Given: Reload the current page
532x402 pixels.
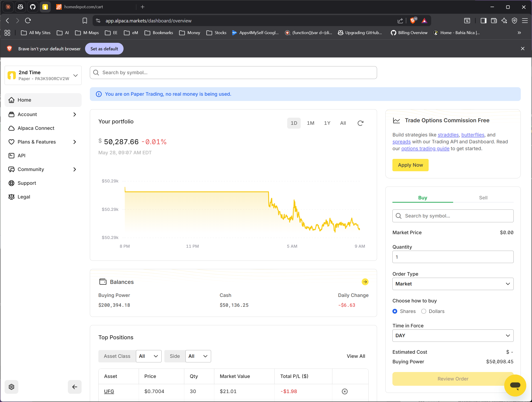Looking at the screenshot, I should click(x=28, y=21).
